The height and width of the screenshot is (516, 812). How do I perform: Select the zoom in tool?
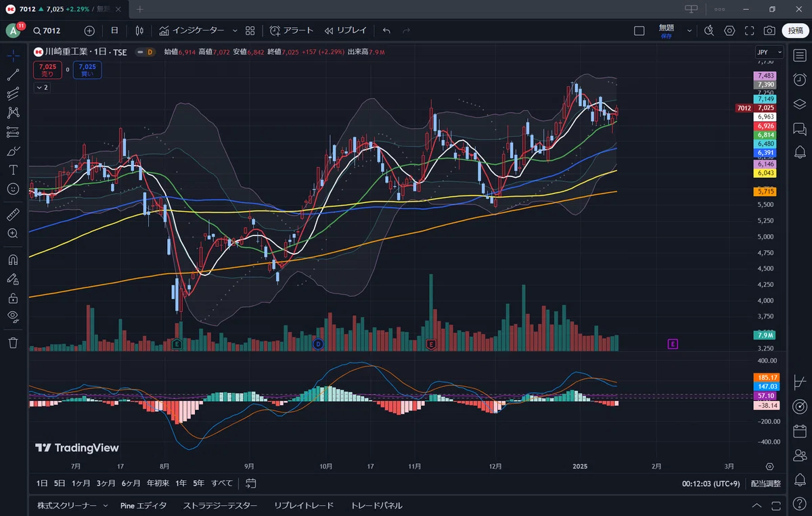[x=13, y=233]
